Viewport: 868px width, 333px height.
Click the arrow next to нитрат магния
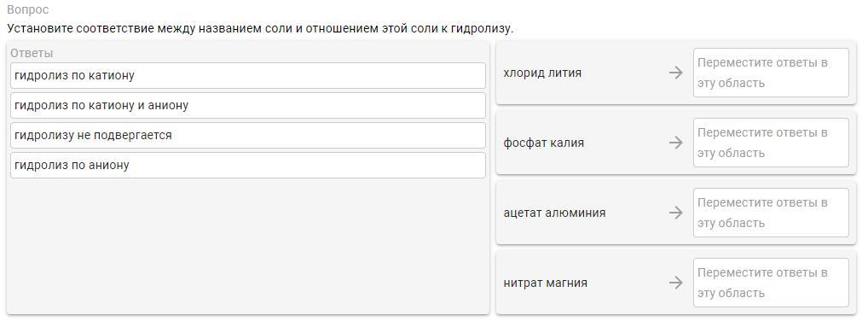[x=675, y=283]
